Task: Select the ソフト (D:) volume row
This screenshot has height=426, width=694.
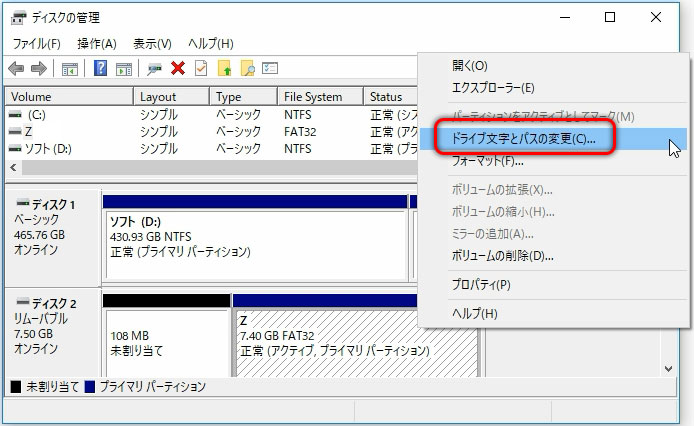Action: click(211, 149)
